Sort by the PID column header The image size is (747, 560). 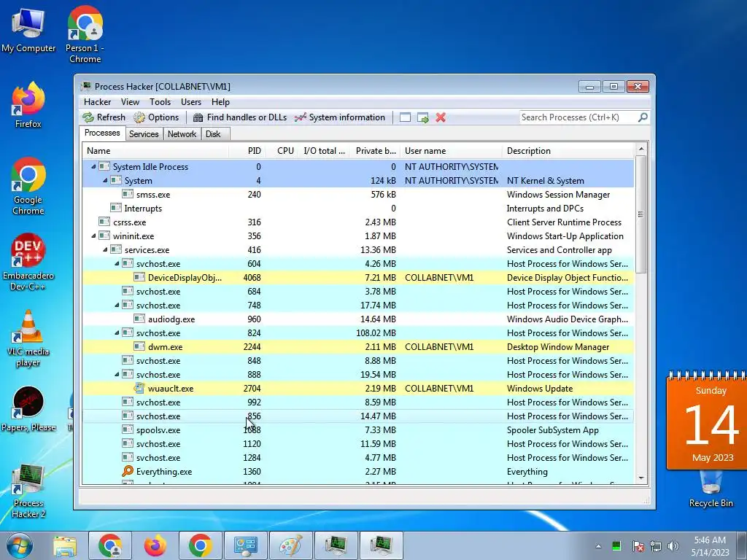(x=247, y=151)
